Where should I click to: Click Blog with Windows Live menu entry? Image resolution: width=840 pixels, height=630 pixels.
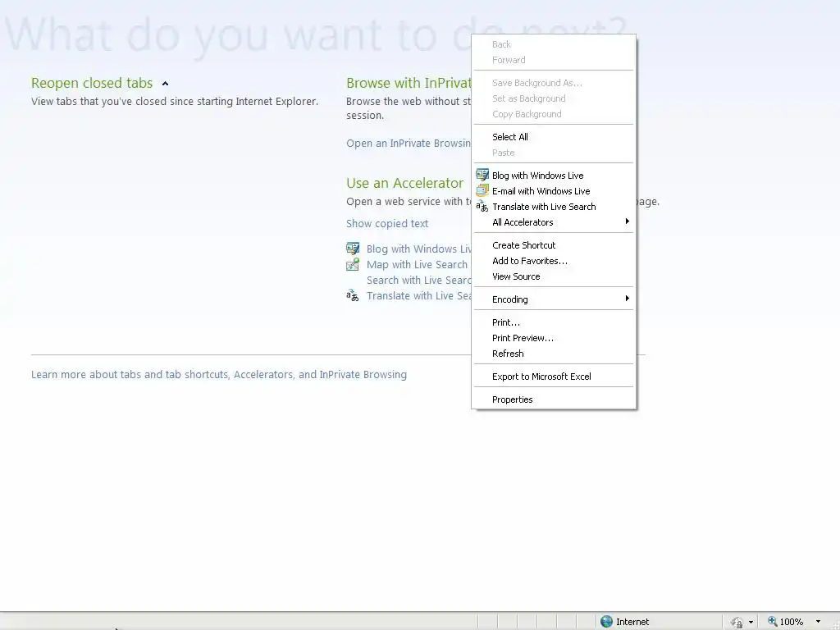554,176
